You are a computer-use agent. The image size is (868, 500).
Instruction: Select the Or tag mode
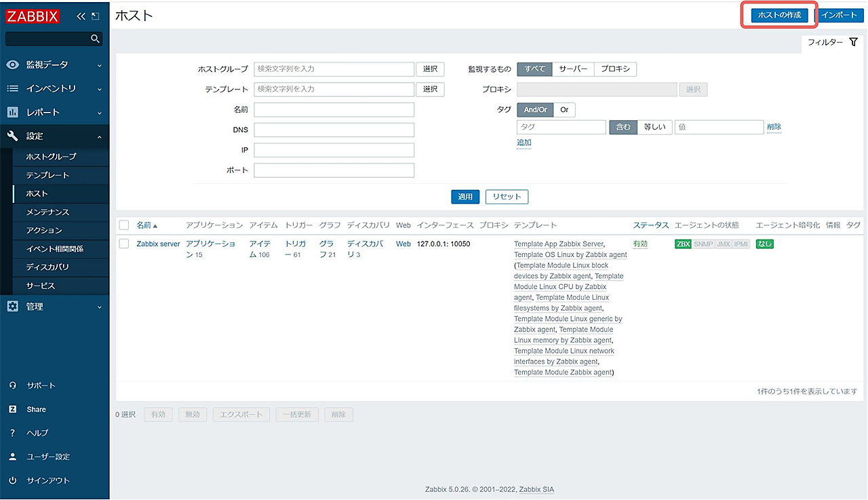pyautogui.click(x=564, y=110)
